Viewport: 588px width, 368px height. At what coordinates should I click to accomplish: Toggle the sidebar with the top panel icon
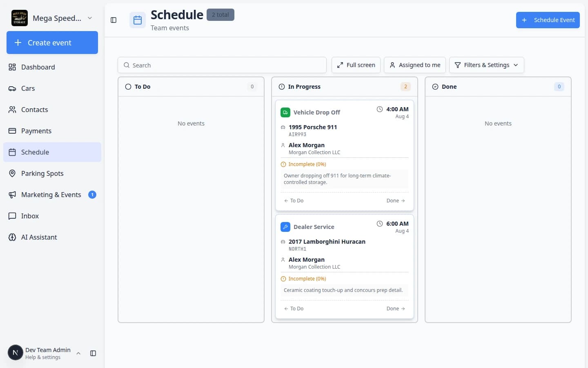(114, 20)
